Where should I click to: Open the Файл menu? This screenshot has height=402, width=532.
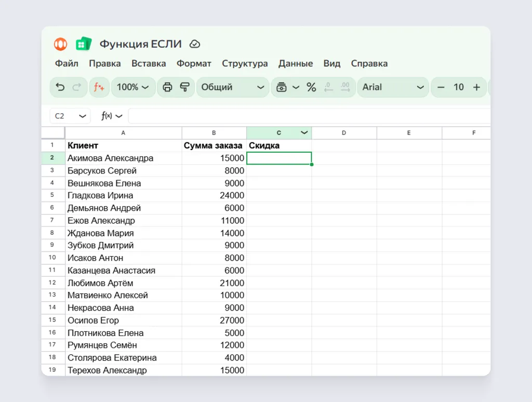(66, 63)
